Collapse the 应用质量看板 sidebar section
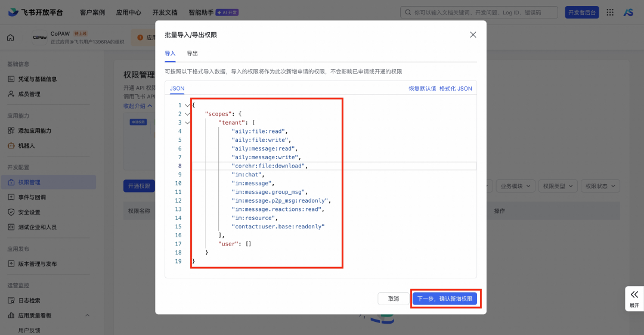 [x=88, y=315]
